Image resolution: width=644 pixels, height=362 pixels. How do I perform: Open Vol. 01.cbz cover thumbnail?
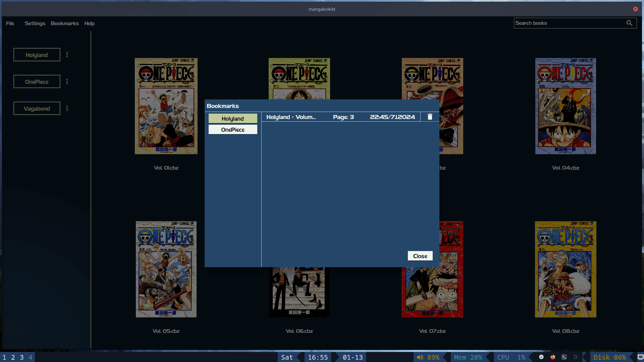166,106
